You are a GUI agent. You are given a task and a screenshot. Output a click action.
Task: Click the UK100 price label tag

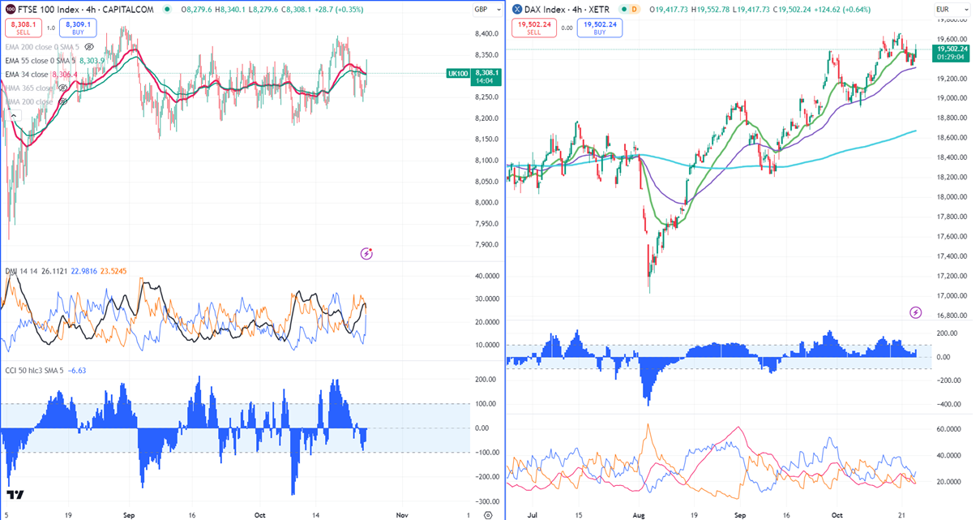point(457,74)
